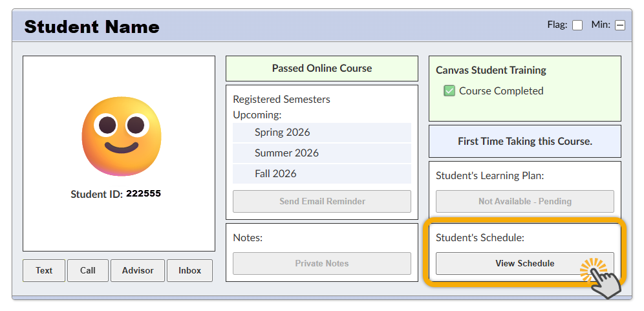Select the Fall 2026 semester row
Viewport: 644px width, 311px height.
pyautogui.click(x=322, y=173)
